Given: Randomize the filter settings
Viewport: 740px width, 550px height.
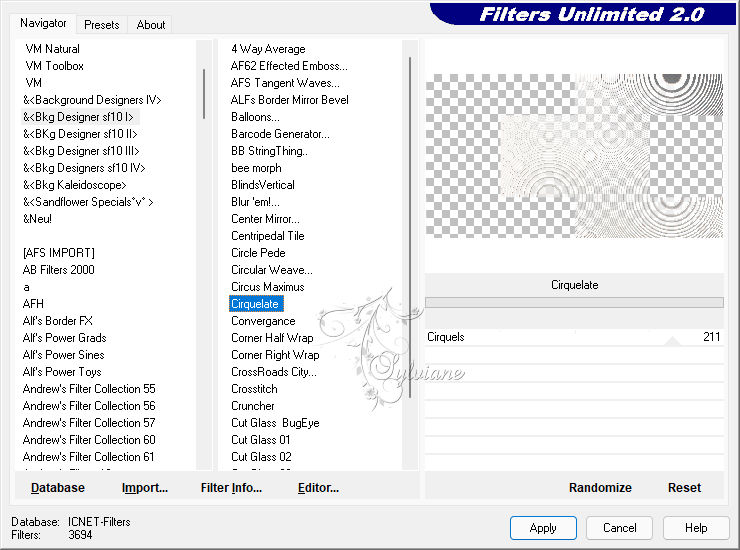Looking at the screenshot, I should [600, 488].
